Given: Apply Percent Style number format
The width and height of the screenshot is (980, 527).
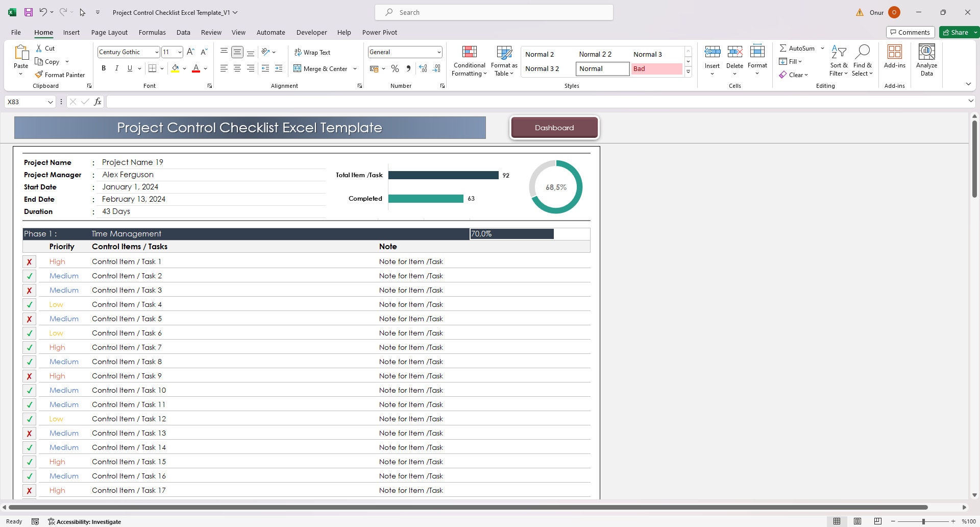Looking at the screenshot, I should [395, 68].
